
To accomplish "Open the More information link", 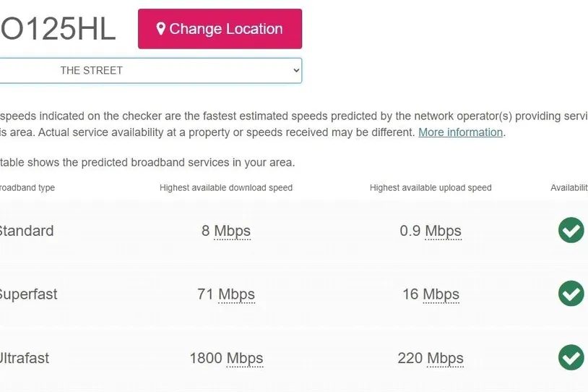I will point(460,132).
